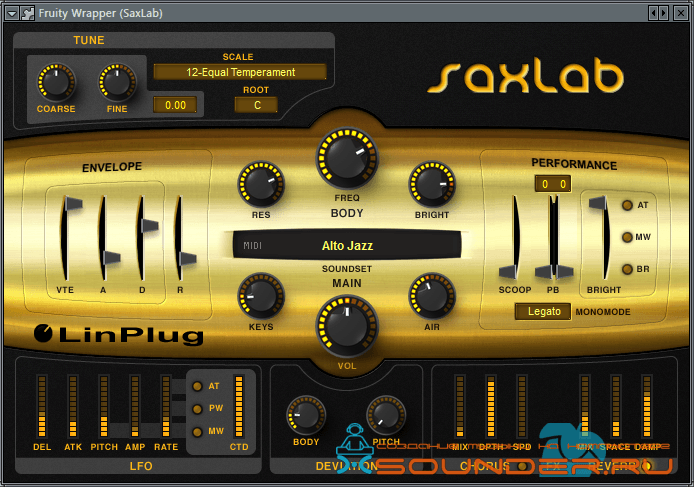The image size is (694, 487).
Task: Go to previous preset with left arrow
Action: [653, 13]
